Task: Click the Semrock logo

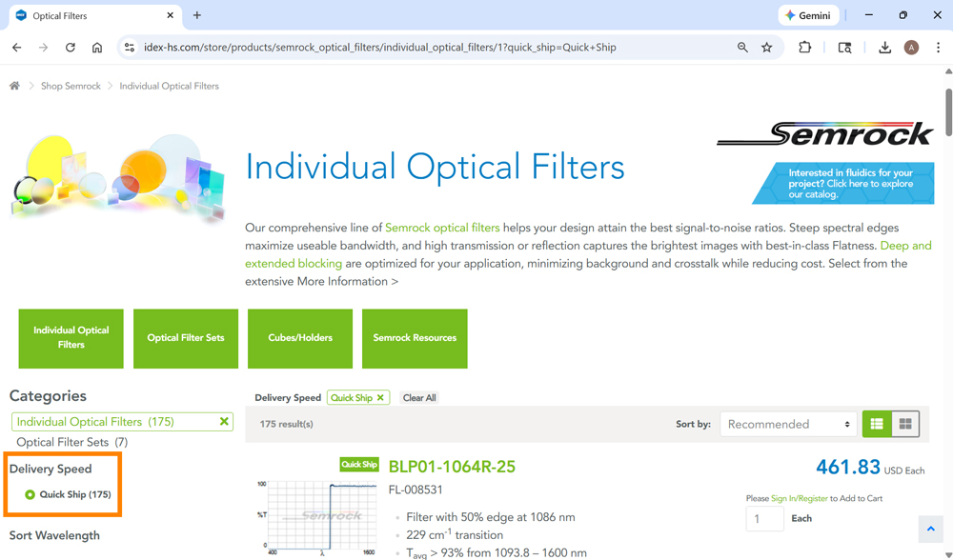Action: click(x=824, y=133)
